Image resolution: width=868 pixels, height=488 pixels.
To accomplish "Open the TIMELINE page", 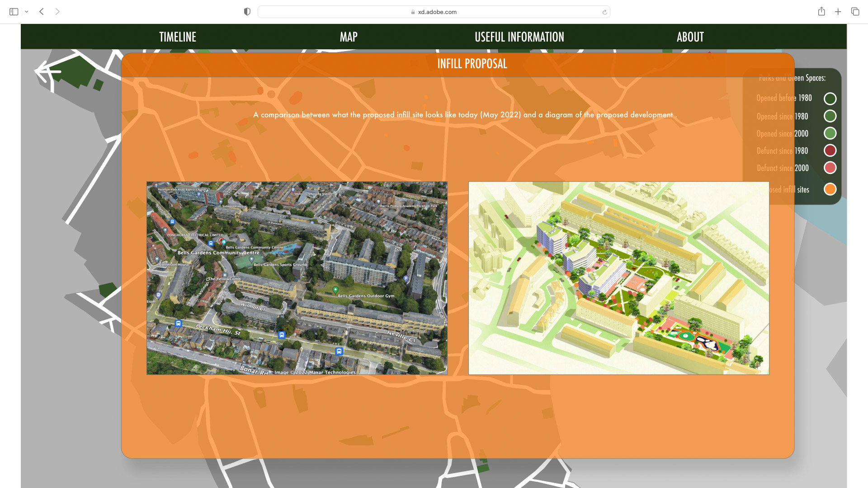I will 178,37.
